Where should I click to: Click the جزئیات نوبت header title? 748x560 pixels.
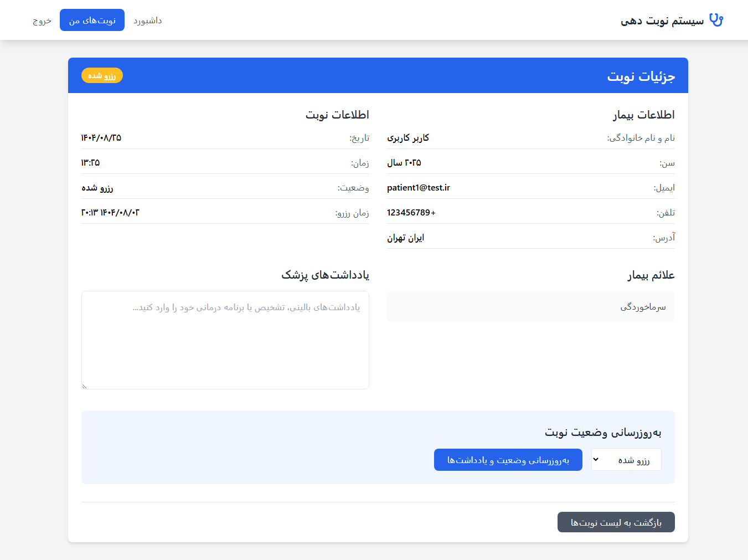pos(641,76)
